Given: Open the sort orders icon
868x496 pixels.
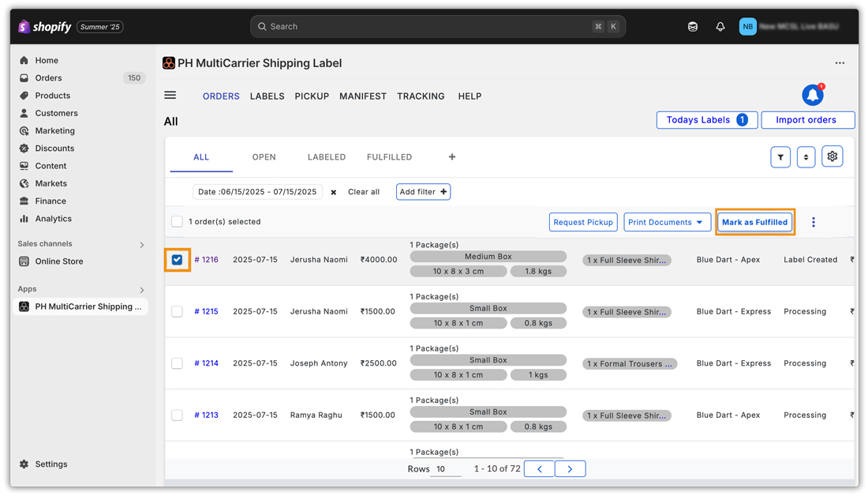Looking at the screenshot, I should pyautogui.click(x=806, y=157).
